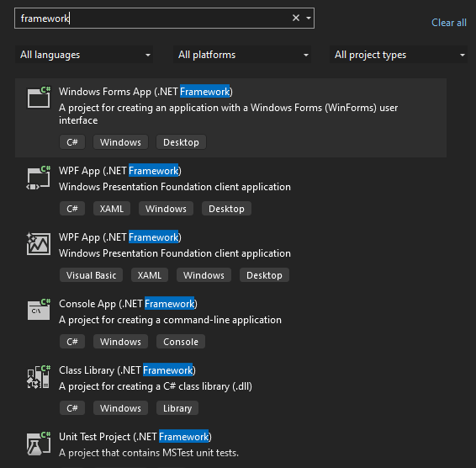Click the Console App template icon

click(x=39, y=310)
